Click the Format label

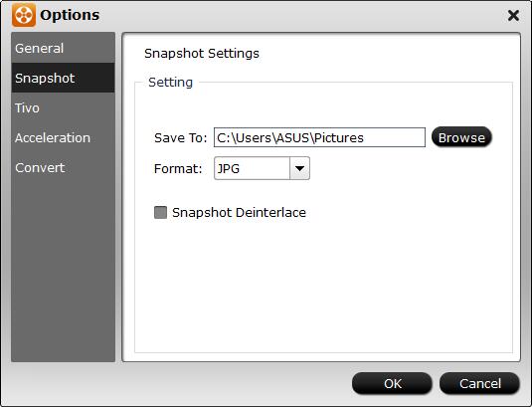coord(178,169)
